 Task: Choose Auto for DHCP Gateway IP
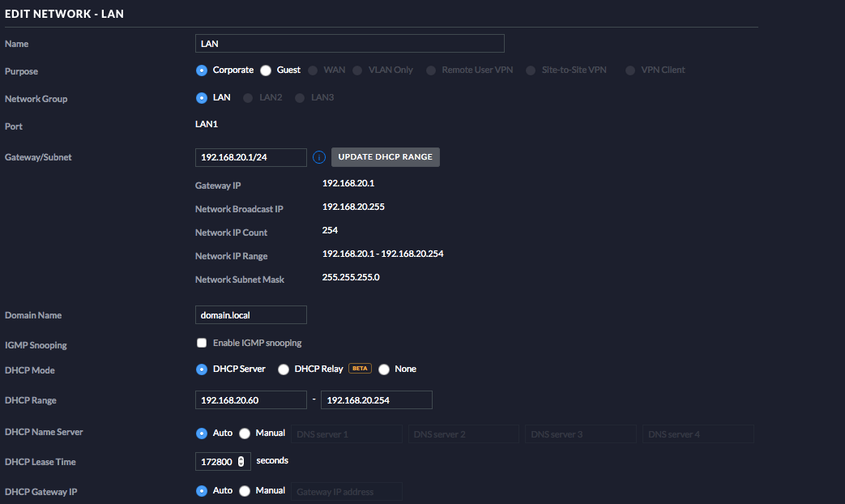[202, 491]
